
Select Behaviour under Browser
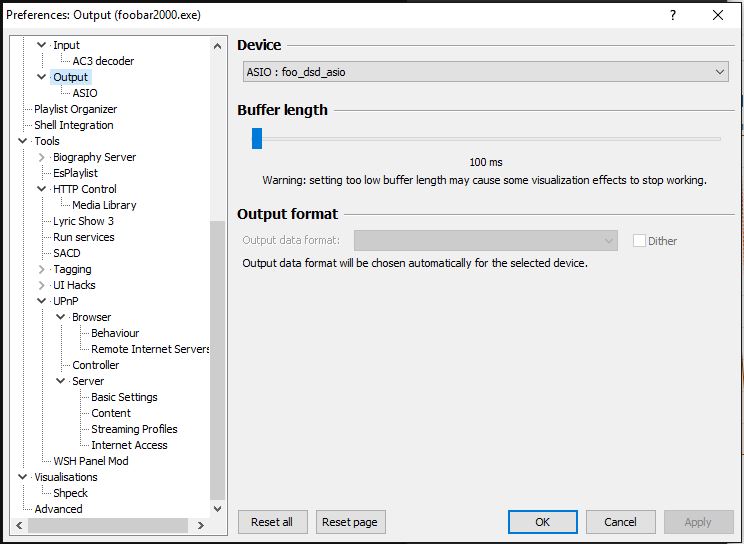tap(115, 333)
